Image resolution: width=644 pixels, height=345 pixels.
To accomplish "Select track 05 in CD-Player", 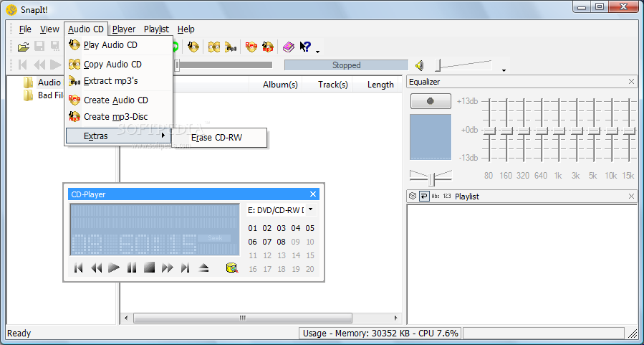I will click(x=310, y=228).
